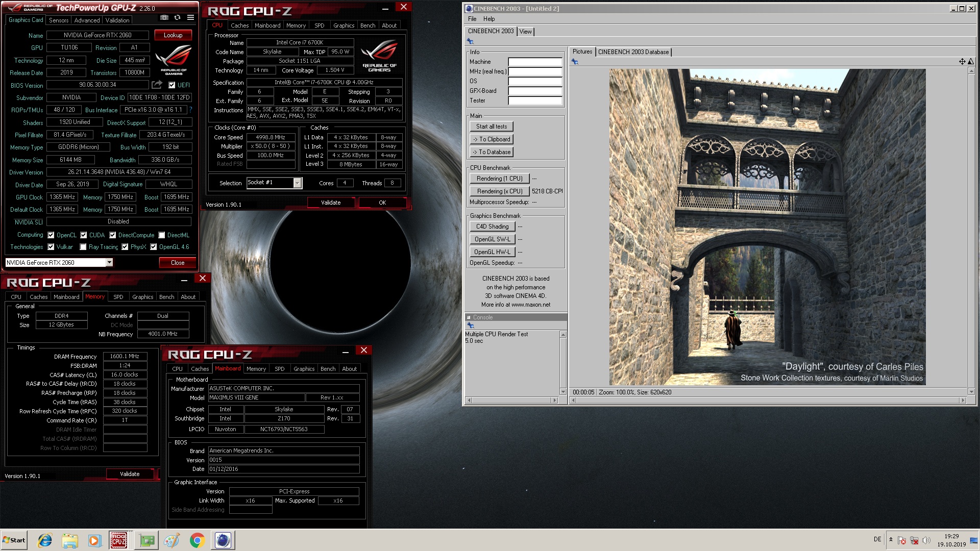Click the volume speaker tray icon
Image resolution: width=980 pixels, height=551 pixels.
[926, 540]
